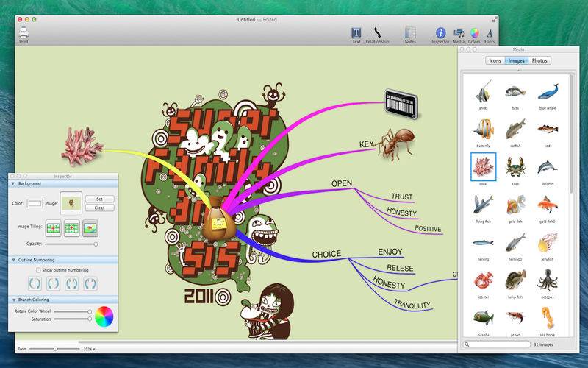Choose the second Image Tiling option
Viewport: 588px width, 368px height.
tap(71, 228)
